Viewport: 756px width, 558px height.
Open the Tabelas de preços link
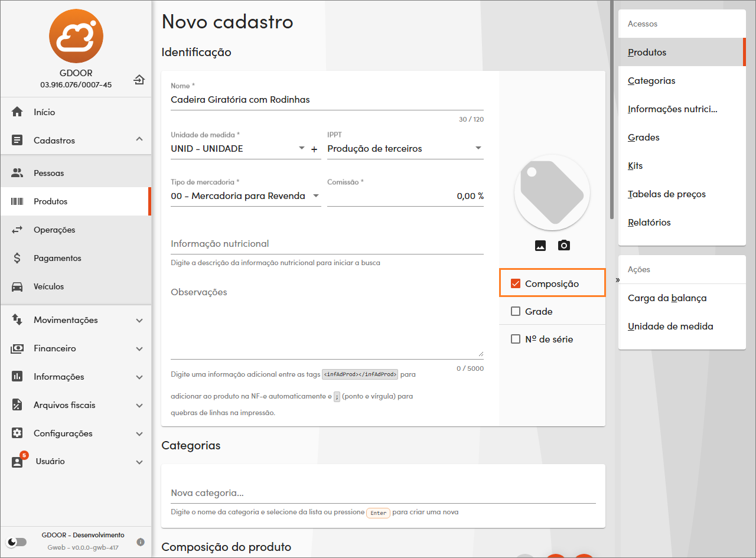click(666, 194)
